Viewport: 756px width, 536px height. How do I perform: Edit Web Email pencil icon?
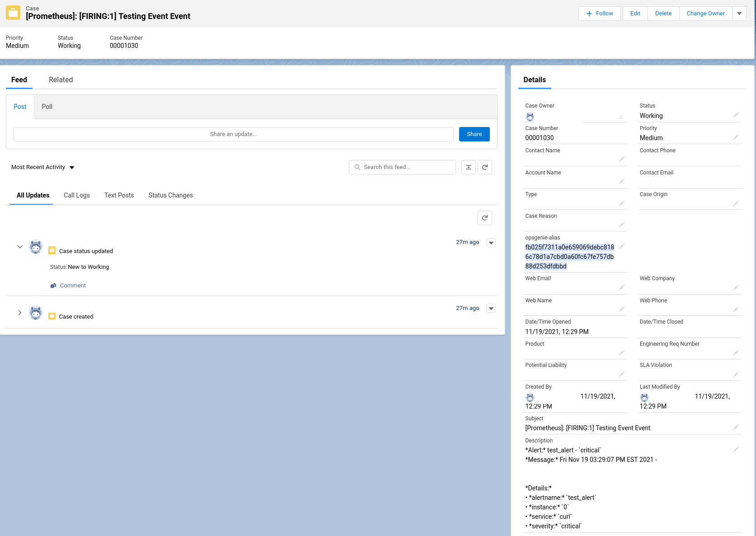622,287
